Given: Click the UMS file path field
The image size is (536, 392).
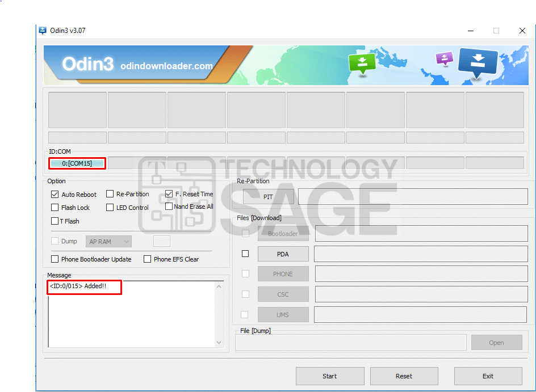Looking at the screenshot, I should pyautogui.click(x=421, y=314).
